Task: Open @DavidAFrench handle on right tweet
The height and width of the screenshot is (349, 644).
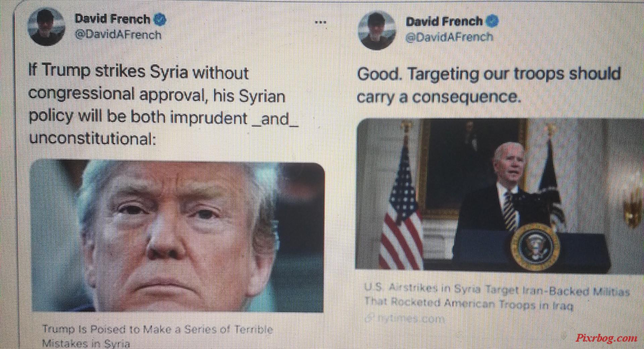Action: coord(449,37)
